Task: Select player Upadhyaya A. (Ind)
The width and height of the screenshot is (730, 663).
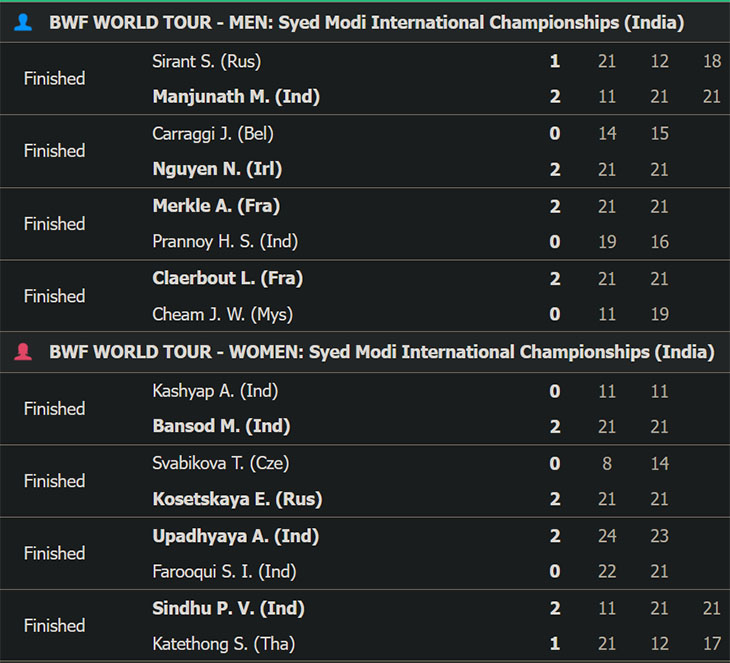Action: [236, 536]
